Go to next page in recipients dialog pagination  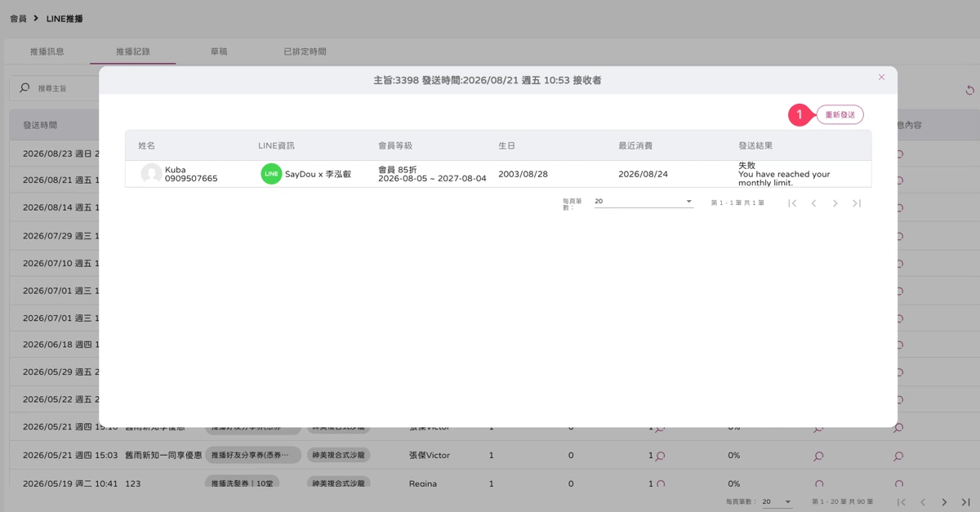point(835,203)
